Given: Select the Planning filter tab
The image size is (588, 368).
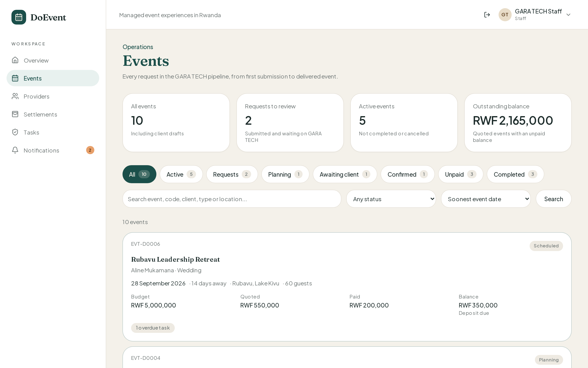Looking at the screenshot, I should (285, 174).
